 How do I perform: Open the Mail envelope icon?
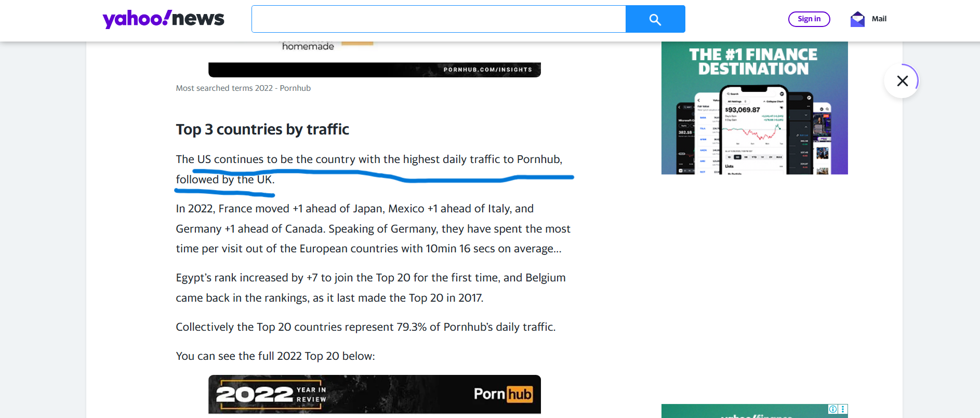[857, 19]
